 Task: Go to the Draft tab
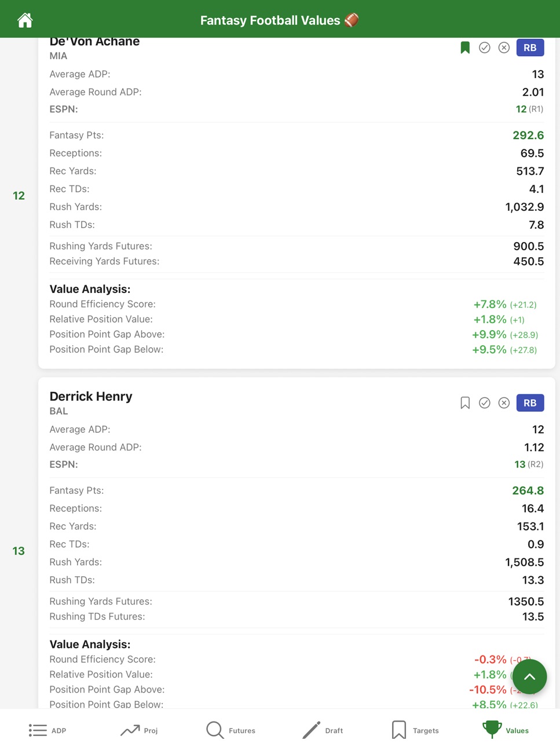coord(323,730)
